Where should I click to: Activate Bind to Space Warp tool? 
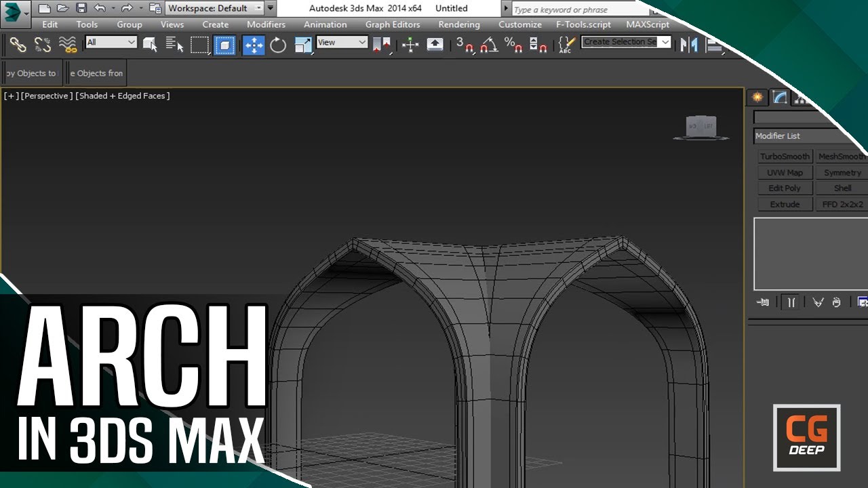tap(67, 45)
